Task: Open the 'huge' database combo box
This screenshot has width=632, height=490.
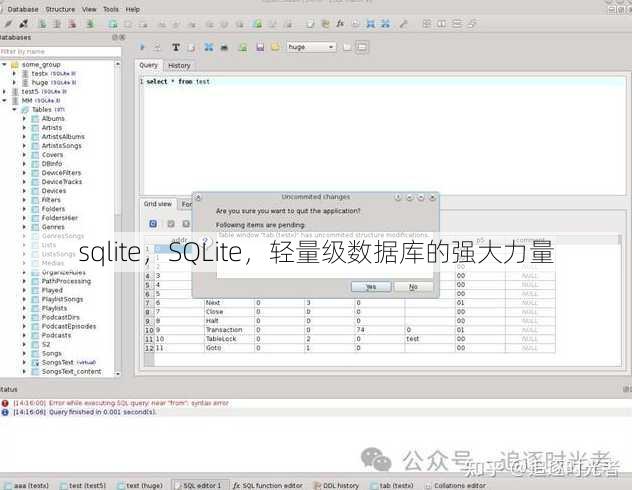Action: click(311, 47)
